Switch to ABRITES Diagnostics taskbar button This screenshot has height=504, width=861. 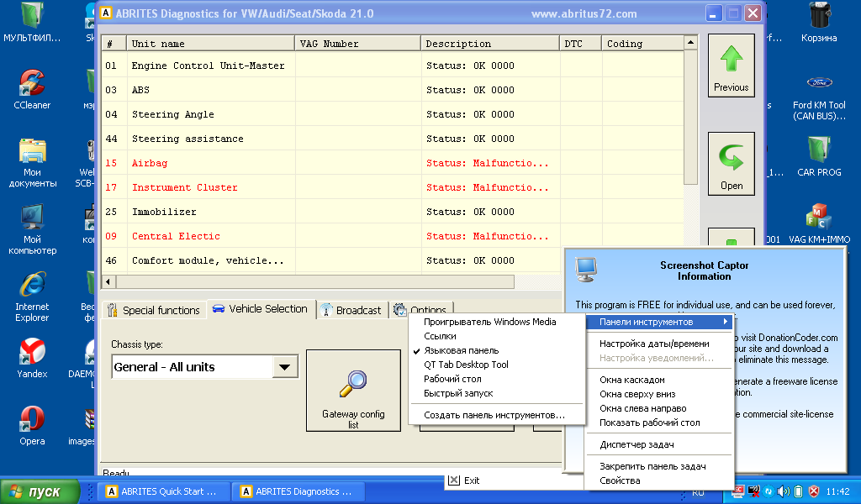click(x=297, y=491)
